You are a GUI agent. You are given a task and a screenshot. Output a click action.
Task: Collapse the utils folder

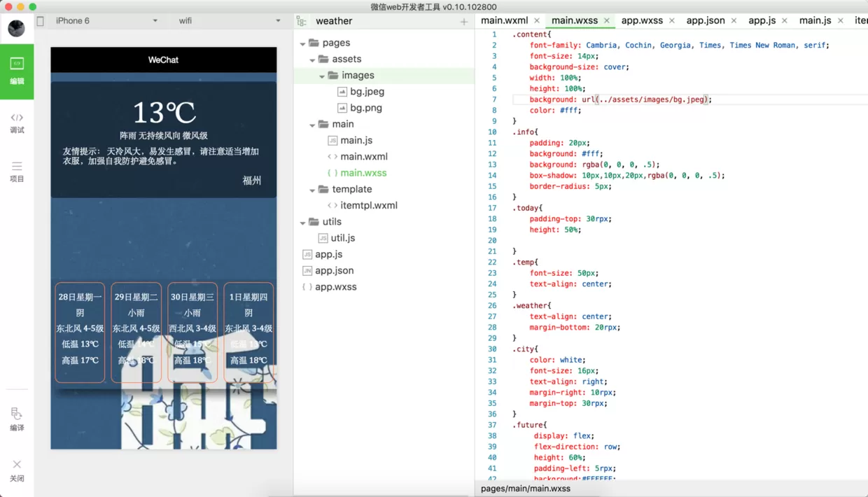click(x=302, y=223)
